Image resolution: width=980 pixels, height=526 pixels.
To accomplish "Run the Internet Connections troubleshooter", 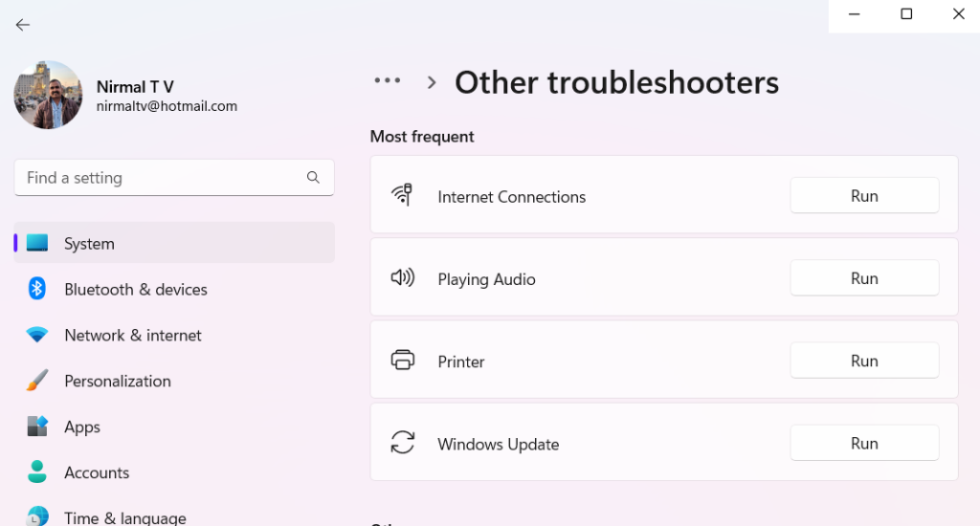I will tap(864, 195).
